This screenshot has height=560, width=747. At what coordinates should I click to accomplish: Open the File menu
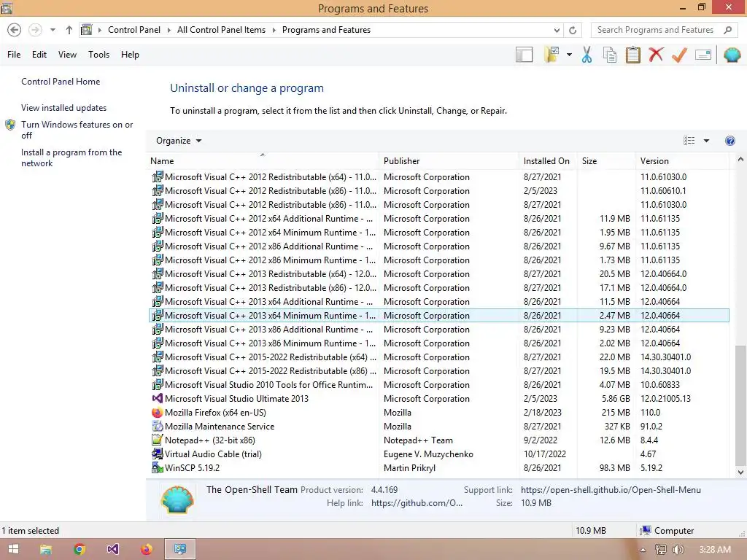(14, 55)
